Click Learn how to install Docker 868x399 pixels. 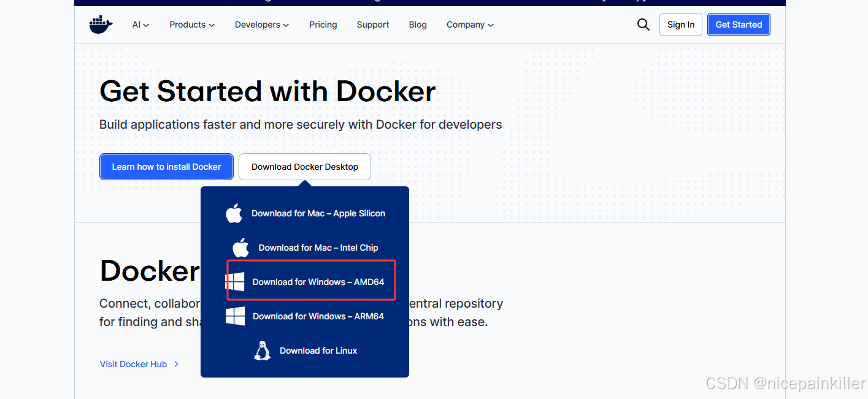166,167
